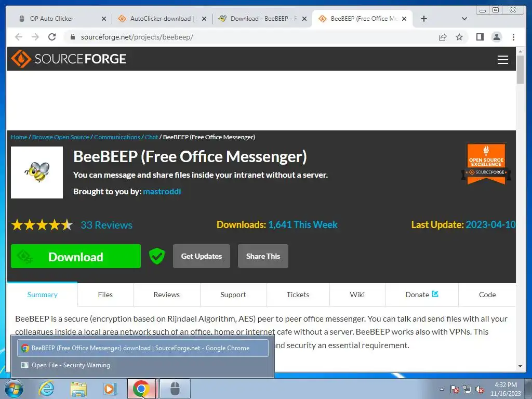Click the SourceForge logo in header

pyautogui.click(x=68, y=59)
